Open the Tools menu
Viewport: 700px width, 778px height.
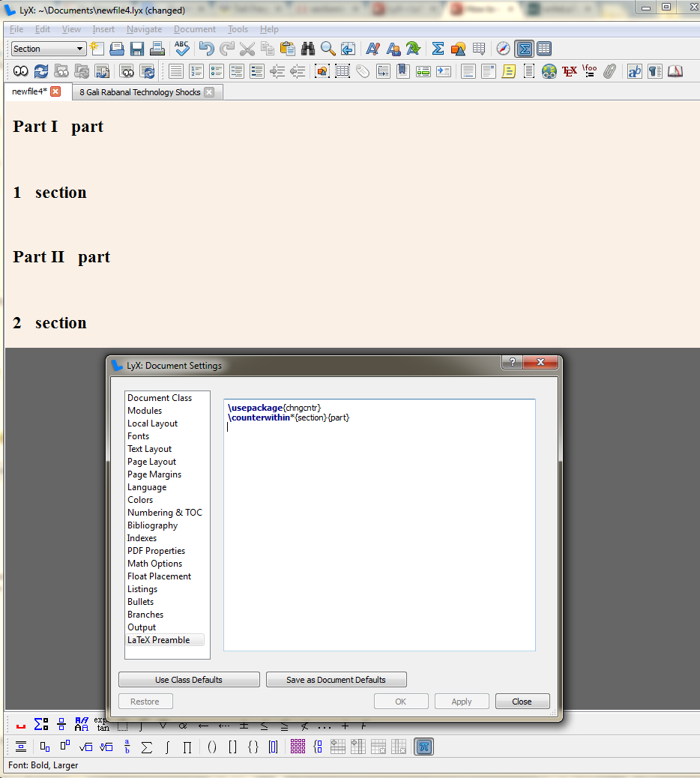click(238, 29)
